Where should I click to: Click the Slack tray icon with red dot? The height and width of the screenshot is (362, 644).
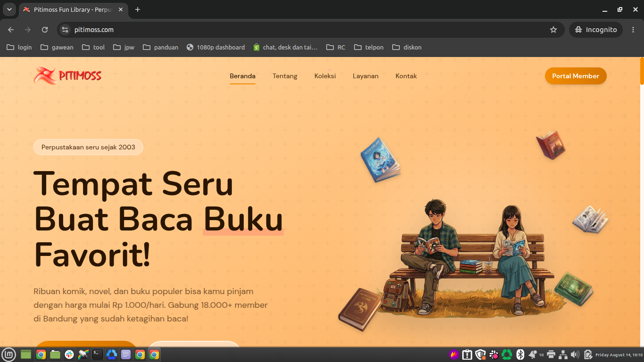coord(494,354)
